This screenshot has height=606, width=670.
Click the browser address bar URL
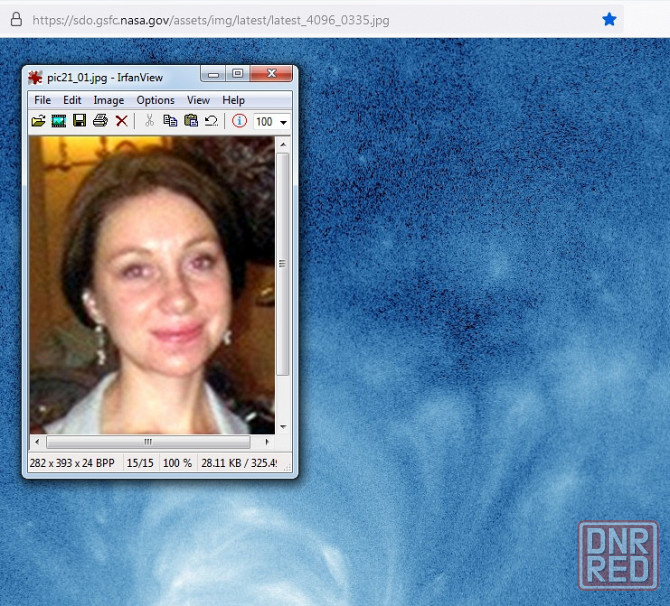210,20
